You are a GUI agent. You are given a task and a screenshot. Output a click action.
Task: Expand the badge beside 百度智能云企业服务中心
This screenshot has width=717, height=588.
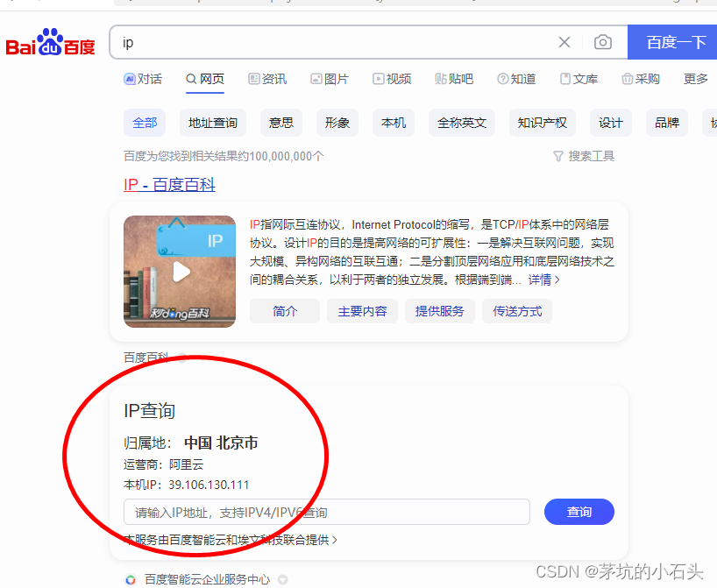(x=282, y=580)
